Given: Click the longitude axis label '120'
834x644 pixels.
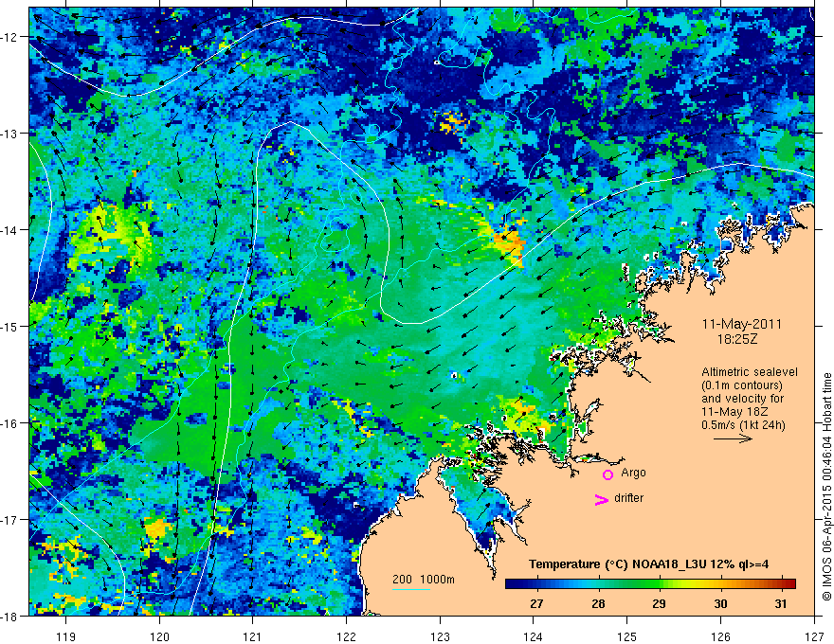Looking at the screenshot, I should click(159, 636).
